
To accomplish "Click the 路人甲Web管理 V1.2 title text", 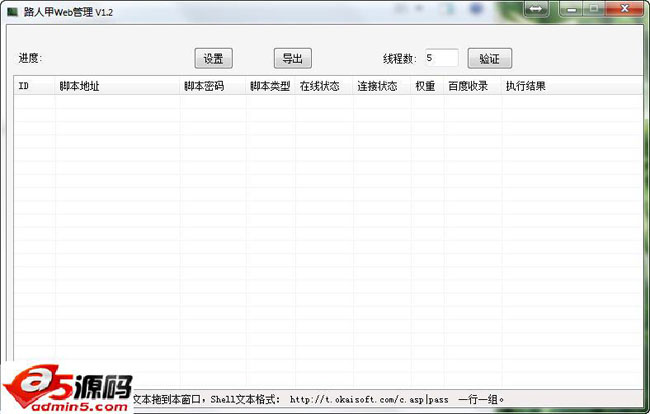I will click(x=68, y=12).
